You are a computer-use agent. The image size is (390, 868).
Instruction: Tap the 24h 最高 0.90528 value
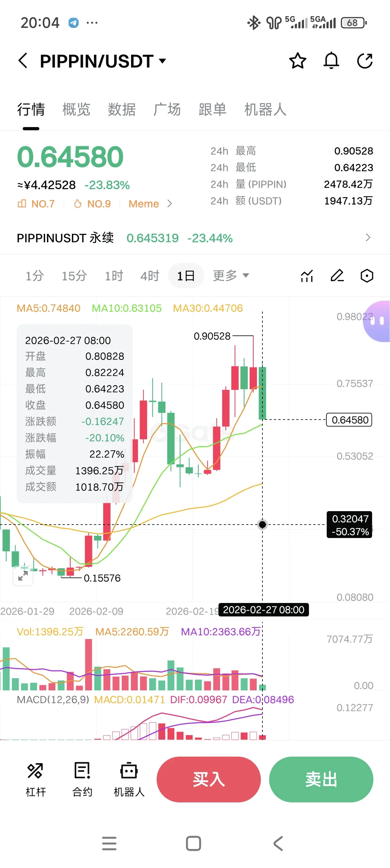(x=353, y=151)
